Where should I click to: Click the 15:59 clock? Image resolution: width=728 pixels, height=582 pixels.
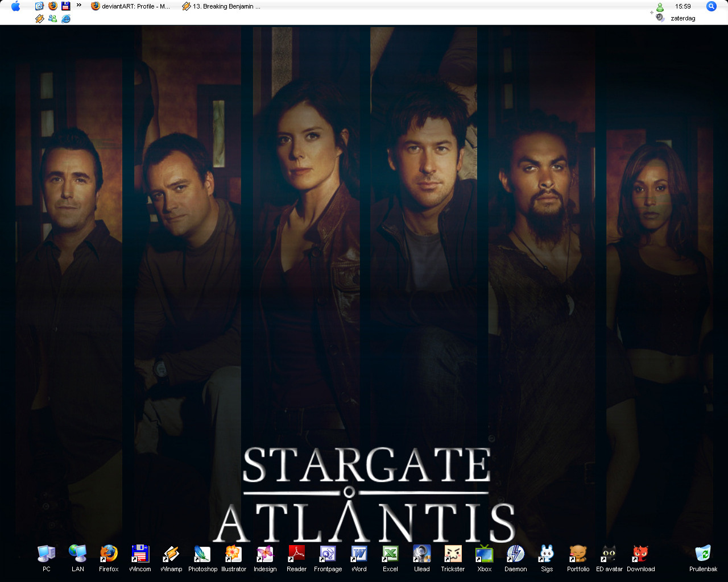point(683,6)
